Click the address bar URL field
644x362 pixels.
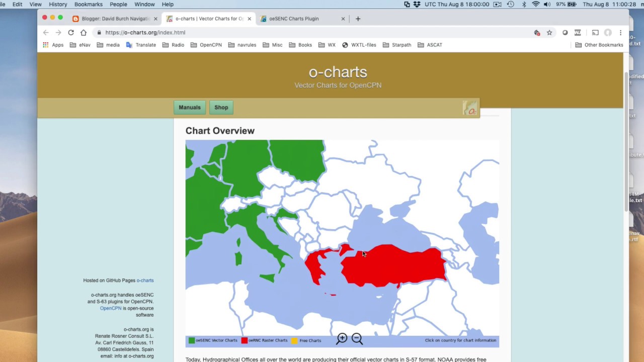317,33
